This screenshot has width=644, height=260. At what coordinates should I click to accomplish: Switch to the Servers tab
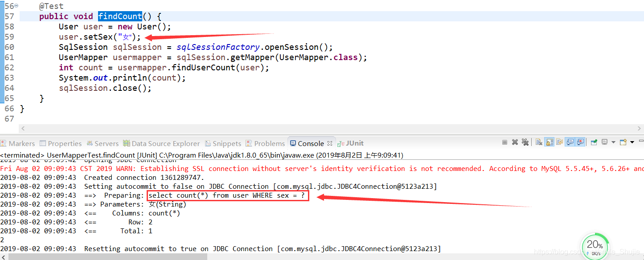pos(103,143)
